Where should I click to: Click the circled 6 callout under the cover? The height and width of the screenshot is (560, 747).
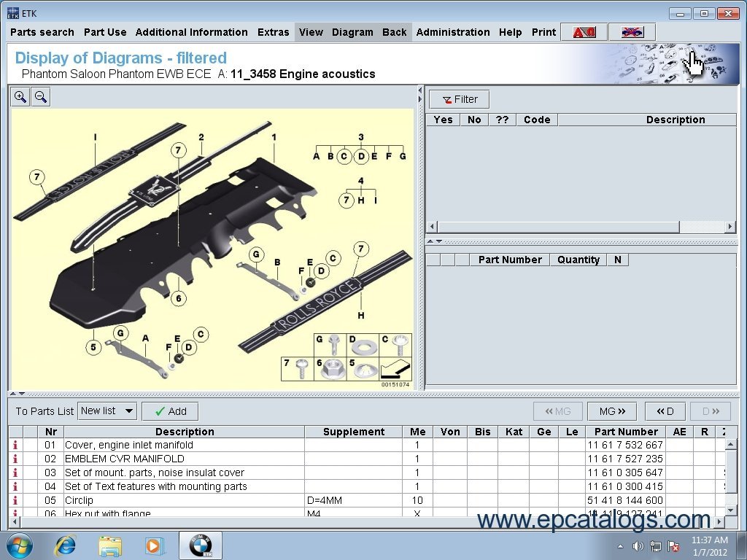(179, 298)
